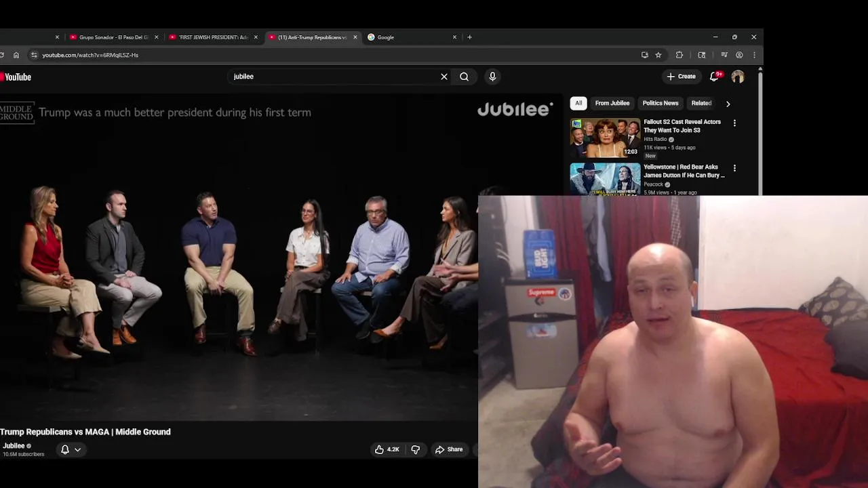Image resolution: width=868 pixels, height=488 pixels.
Task: Open the Jubilee channel name link
Action: [x=14, y=446]
